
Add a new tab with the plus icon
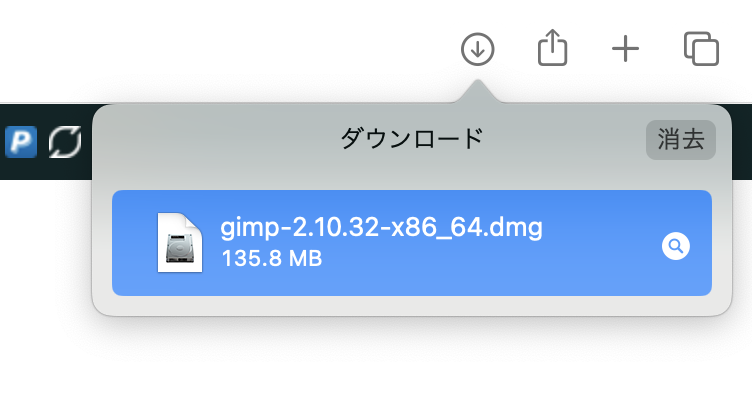pos(625,49)
